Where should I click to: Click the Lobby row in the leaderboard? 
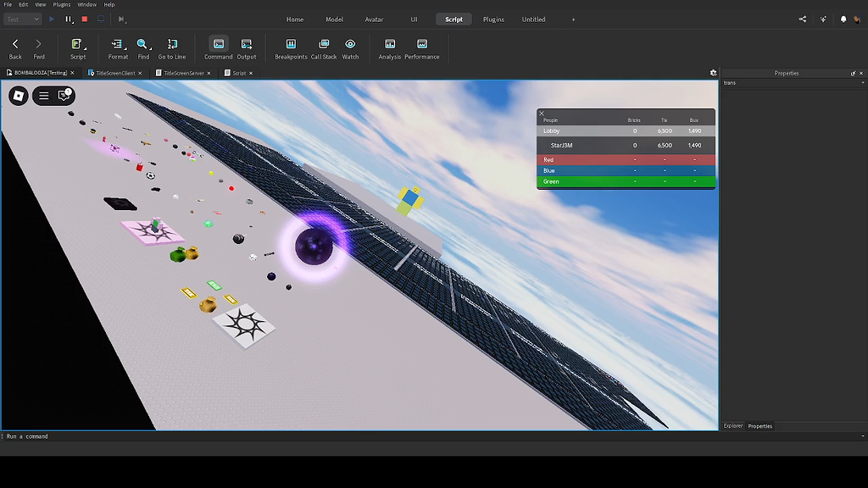pyautogui.click(x=593, y=130)
